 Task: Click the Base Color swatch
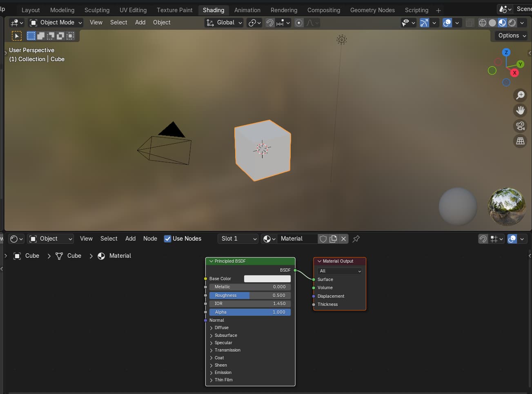pyautogui.click(x=267, y=279)
